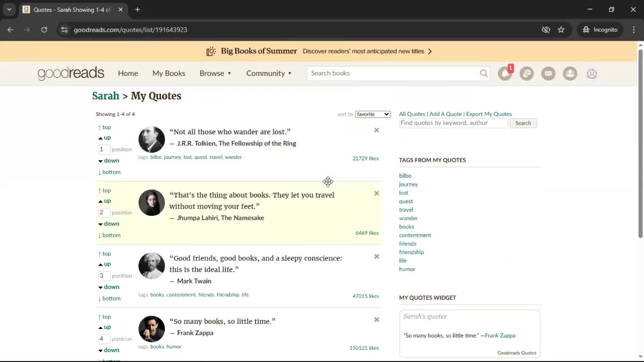Open All Quotes link
This screenshot has width=644, height=362.
click(412, 114)
